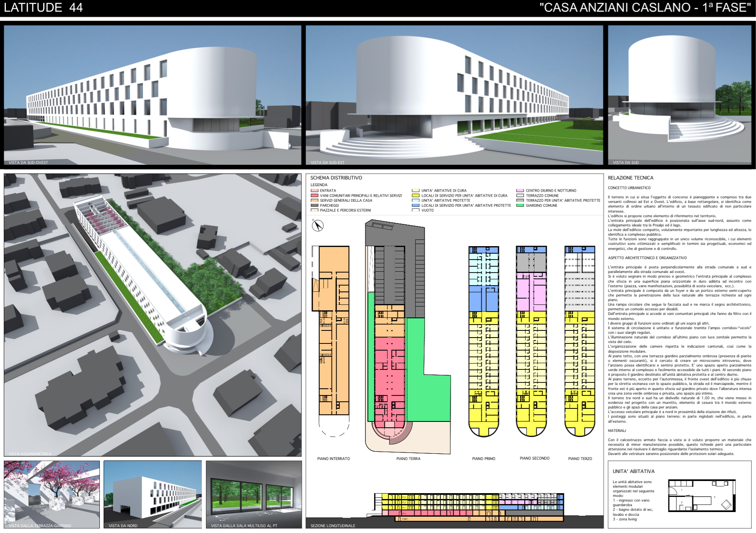Click legend text 'TERRAZZO PER UNITA' ABITATIVE PROTETTE'

563,200
